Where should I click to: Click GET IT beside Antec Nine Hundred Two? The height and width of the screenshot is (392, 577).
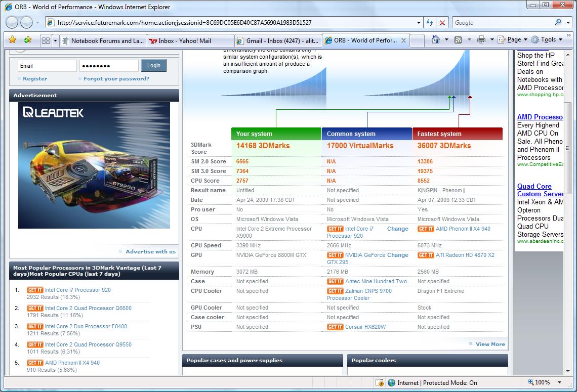pos(335,282)
